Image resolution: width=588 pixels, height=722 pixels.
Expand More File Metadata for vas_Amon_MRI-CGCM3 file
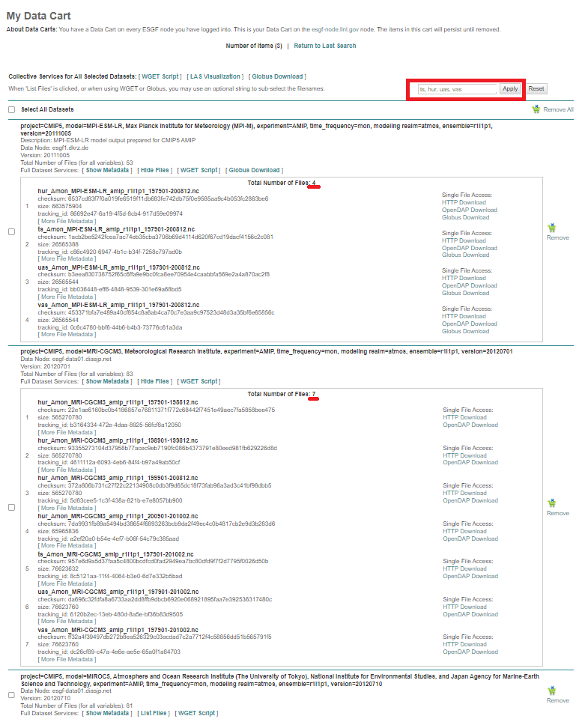pyautogui.click(x=67, y=659)
